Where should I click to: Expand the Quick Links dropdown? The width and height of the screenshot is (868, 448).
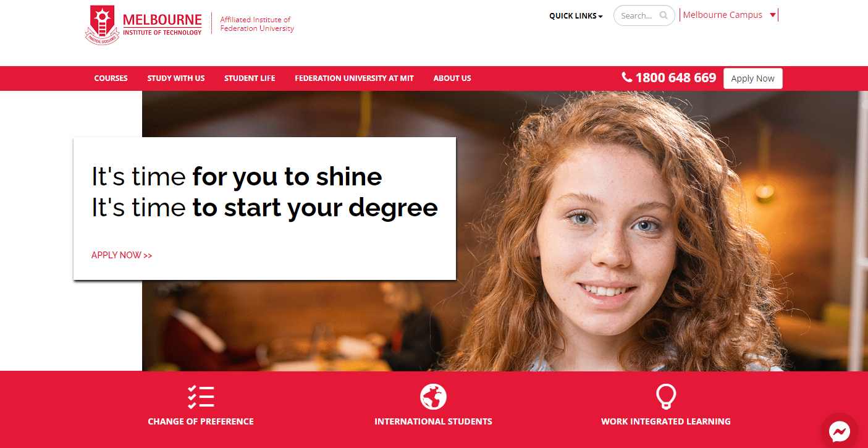[576, 16]
